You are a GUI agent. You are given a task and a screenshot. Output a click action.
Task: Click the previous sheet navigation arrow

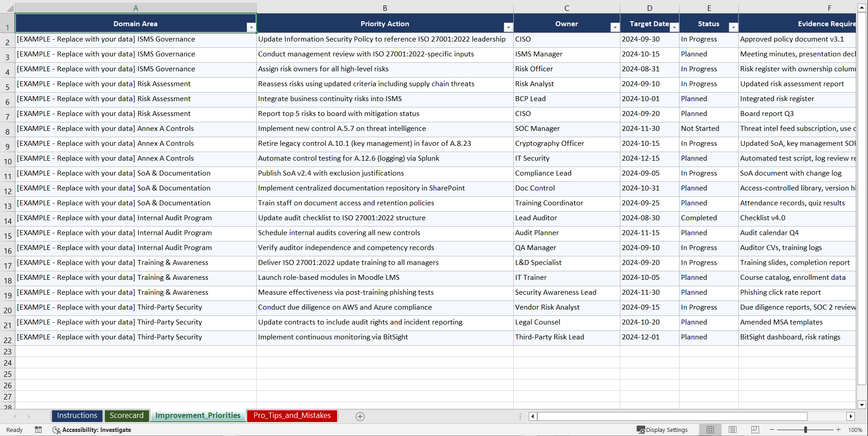click(x=16, y=416)
